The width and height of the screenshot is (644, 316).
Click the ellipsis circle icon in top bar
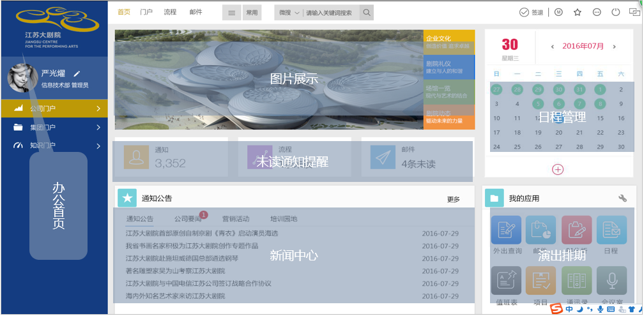597,12
